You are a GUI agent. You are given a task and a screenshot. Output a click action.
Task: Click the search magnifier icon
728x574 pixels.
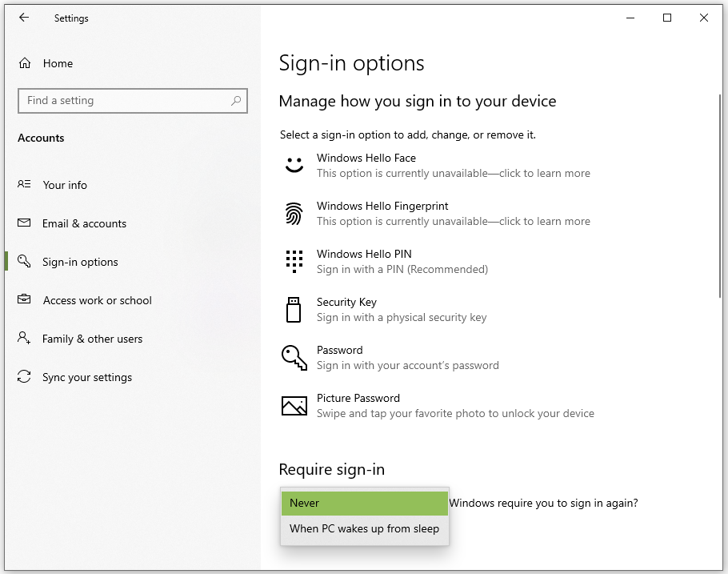pyautogui.click(x=236, y=100)
